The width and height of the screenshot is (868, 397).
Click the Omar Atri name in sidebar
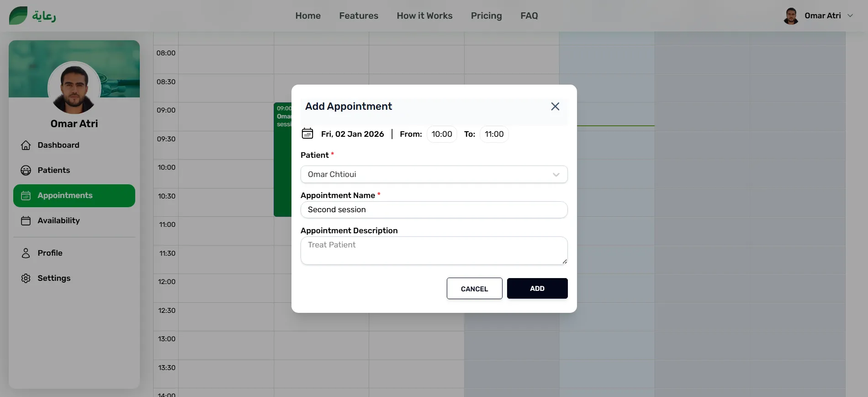tap(74, 124)
